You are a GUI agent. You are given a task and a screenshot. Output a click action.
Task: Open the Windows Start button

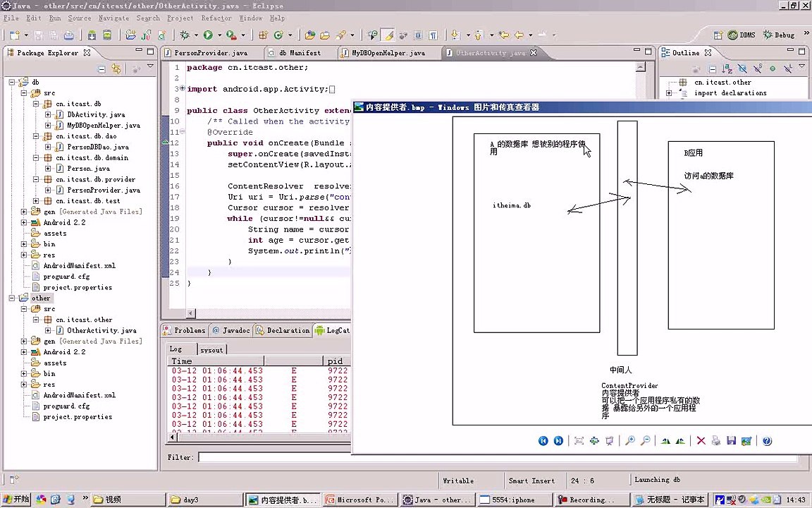coord(16,500)
